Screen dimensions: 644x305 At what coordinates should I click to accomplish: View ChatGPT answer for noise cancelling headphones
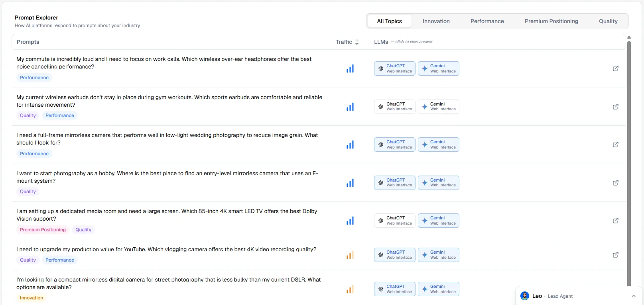pyautogui.click(x=395, y=68)
